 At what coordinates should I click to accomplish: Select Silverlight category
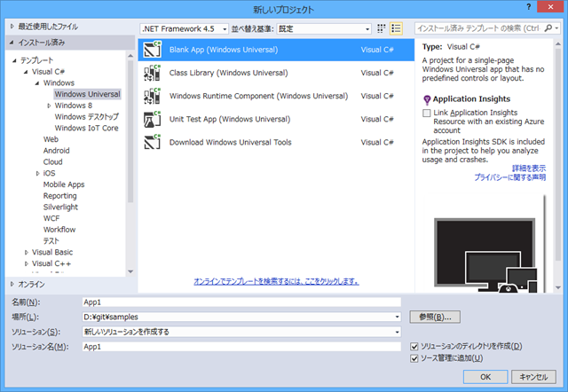60,207
